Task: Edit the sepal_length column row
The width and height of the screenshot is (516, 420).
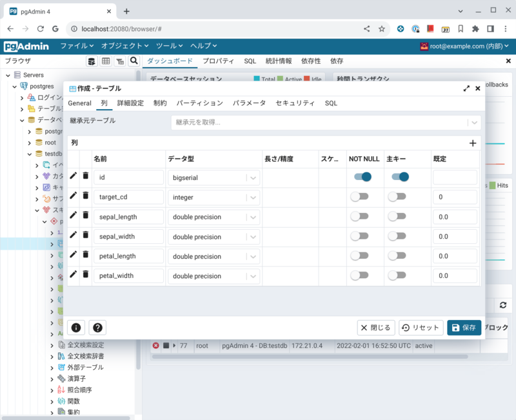Action: point(73,216)
